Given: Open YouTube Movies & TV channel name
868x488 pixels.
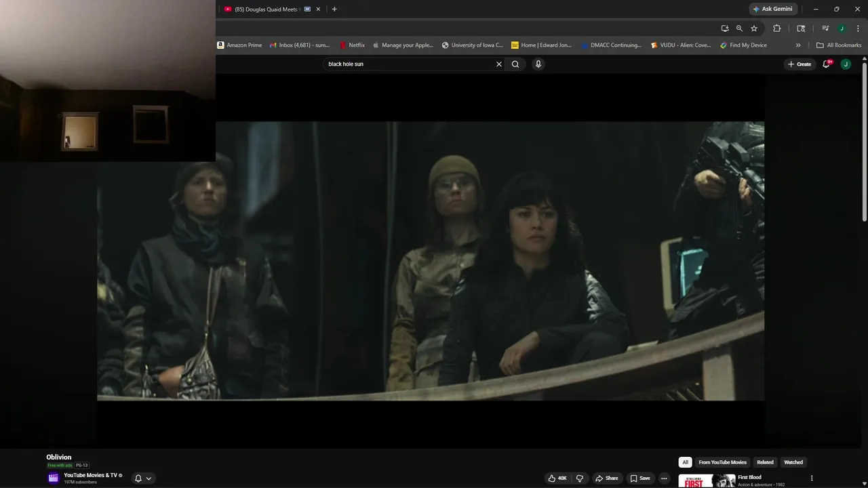Looking at the screenshot, I should [x=90, y=475].
